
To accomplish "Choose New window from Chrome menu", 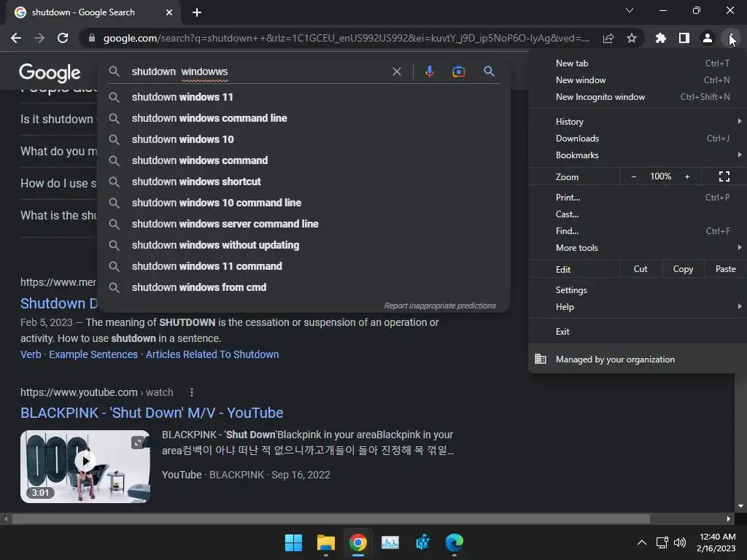I will [638, 80].
